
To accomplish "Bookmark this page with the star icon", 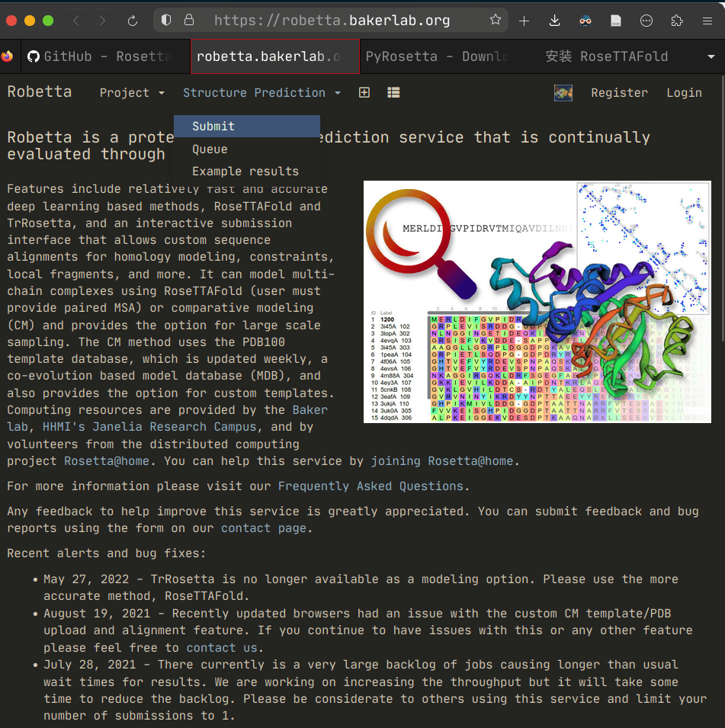I will [x=495, y=20].
